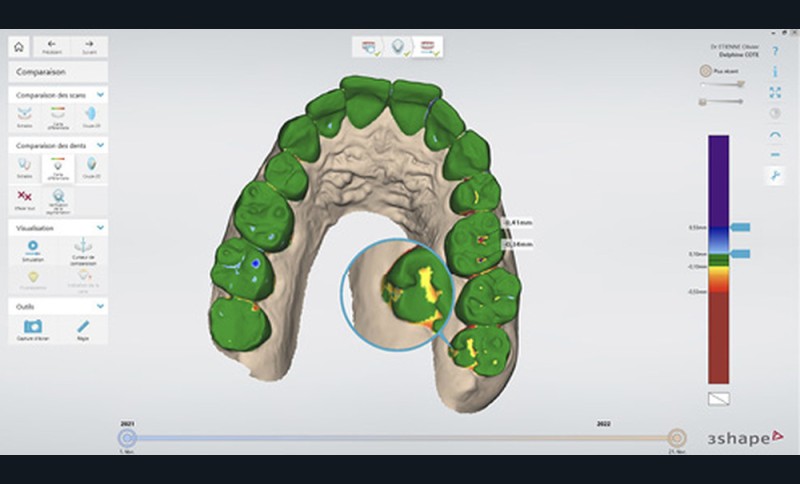
Task: Click the red X Effacer tout icon
Action: pyautogui.click(x=26, y=196)
